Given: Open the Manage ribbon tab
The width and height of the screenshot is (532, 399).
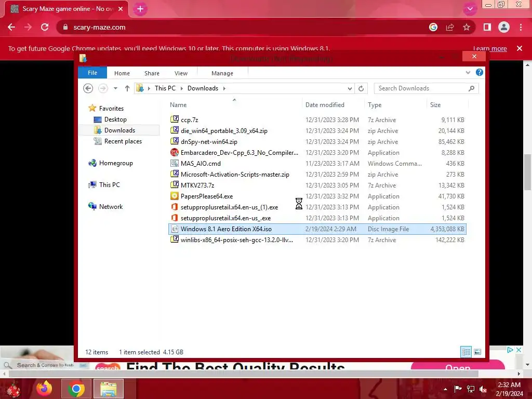Looking at the screenshot, I should pos(222,73).
